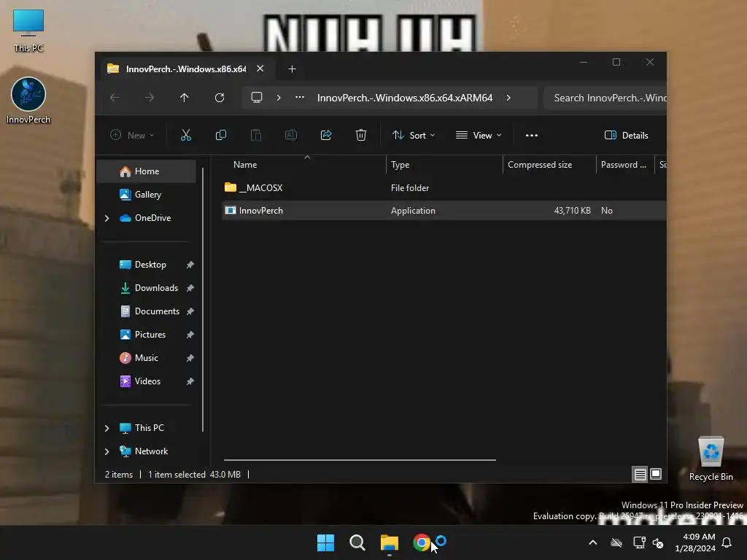Open pinned Pictures folder
Viewport: 747px width, 560px height.
point(147,334)
